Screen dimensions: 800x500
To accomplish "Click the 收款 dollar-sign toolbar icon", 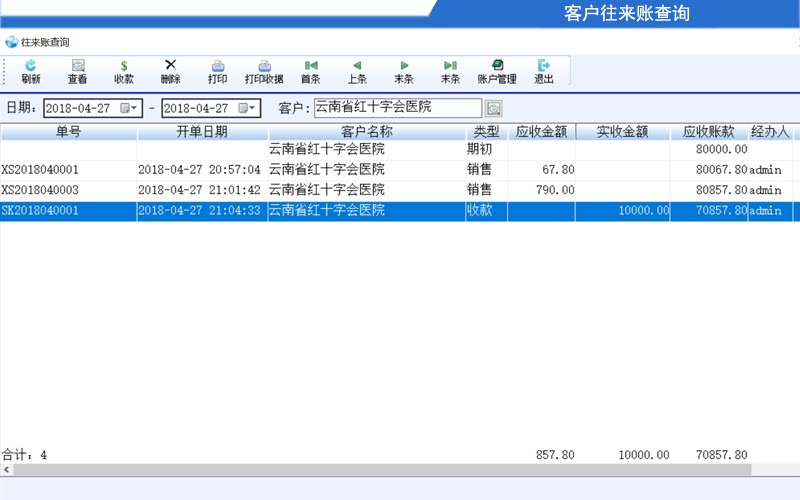I will coord(124,71).
